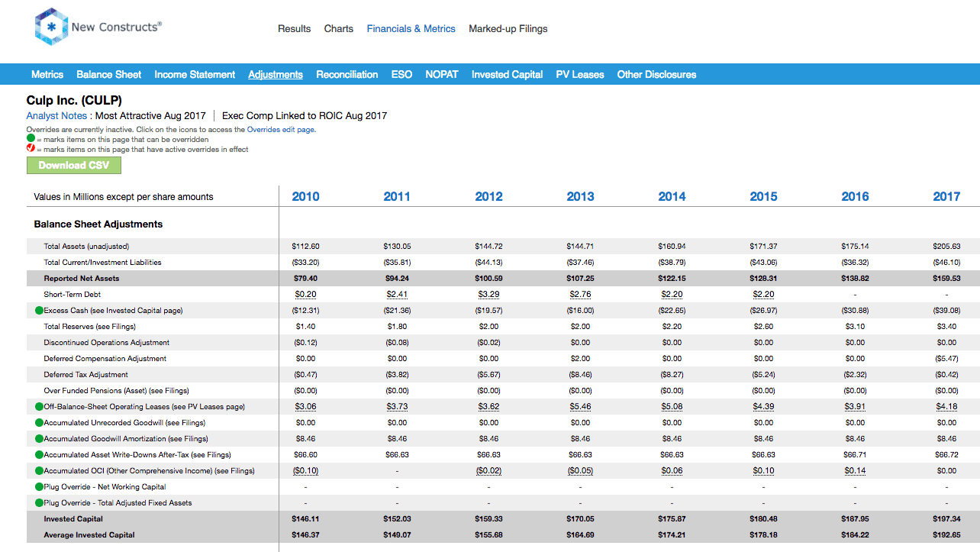Switch to the ESO tab
The image size is (980, 552).
pyautogui.click(x=401, y=74)
